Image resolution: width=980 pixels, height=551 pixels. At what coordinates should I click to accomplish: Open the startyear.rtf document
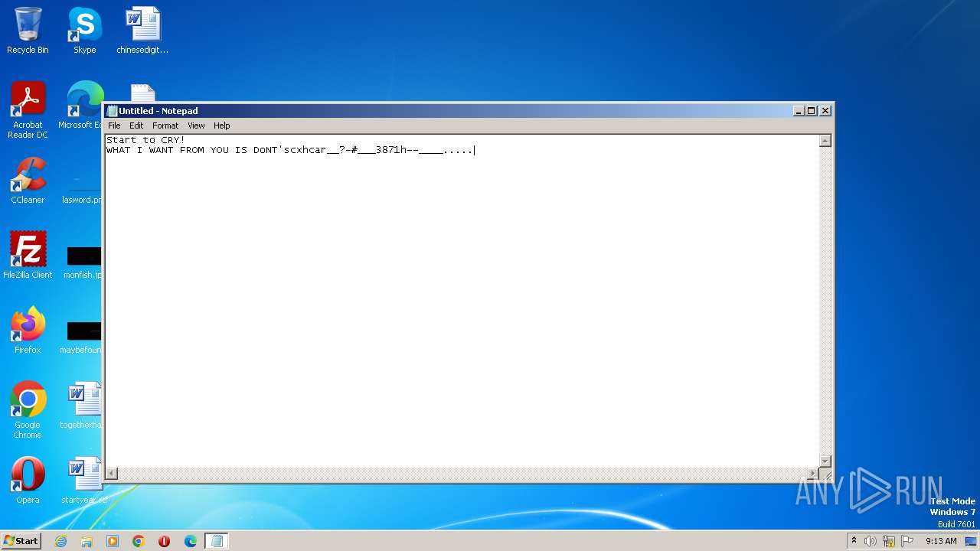[84, 481]
